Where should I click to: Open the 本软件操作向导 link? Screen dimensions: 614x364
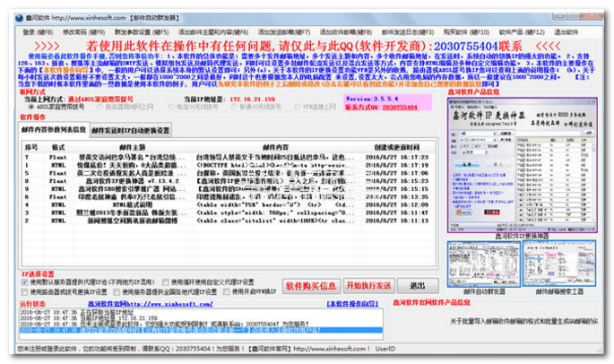[352, 304]
